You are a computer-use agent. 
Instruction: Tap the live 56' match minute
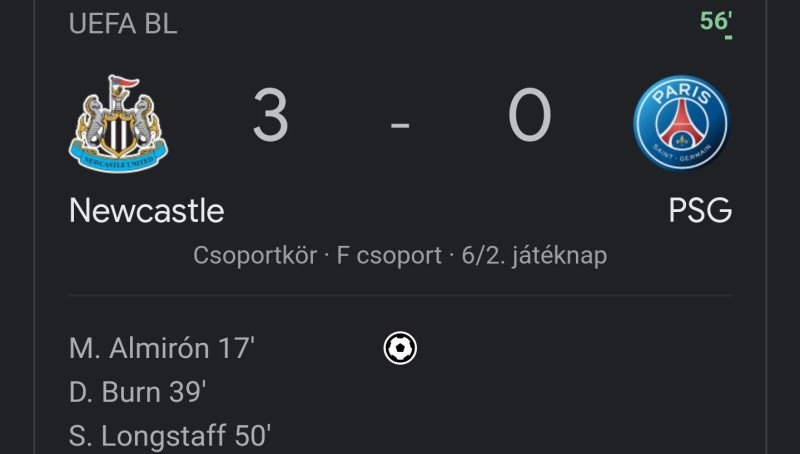click(716, 21)
